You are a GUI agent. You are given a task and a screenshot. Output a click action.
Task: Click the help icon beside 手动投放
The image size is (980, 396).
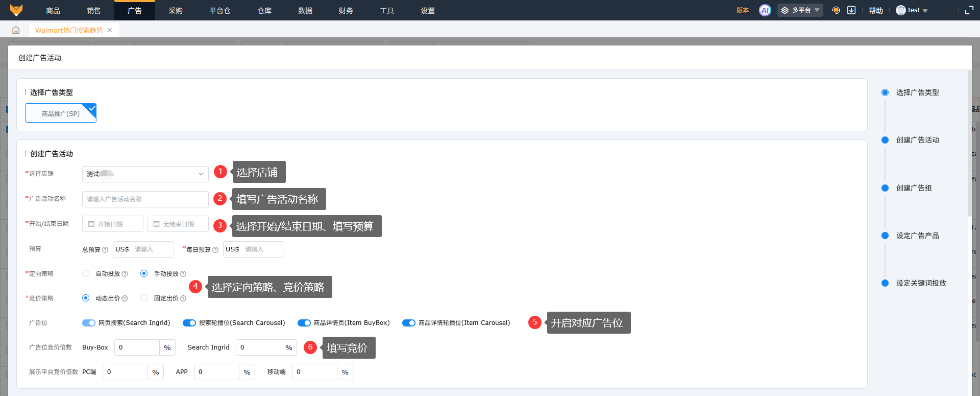click(183, 274)
